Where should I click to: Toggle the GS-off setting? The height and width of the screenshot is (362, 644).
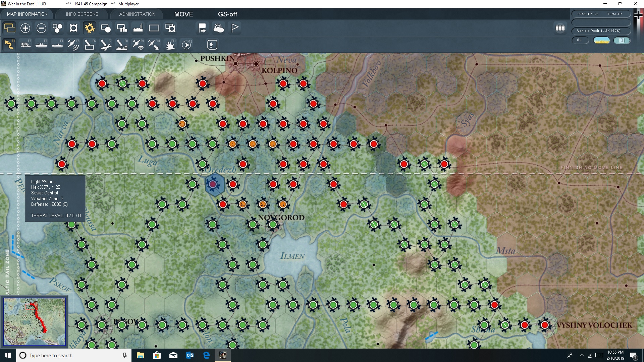coord(228,14)
